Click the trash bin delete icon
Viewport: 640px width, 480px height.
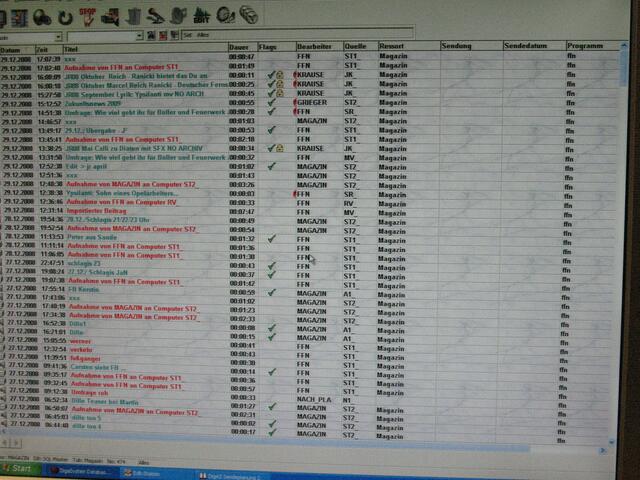(x=132, y=16)
